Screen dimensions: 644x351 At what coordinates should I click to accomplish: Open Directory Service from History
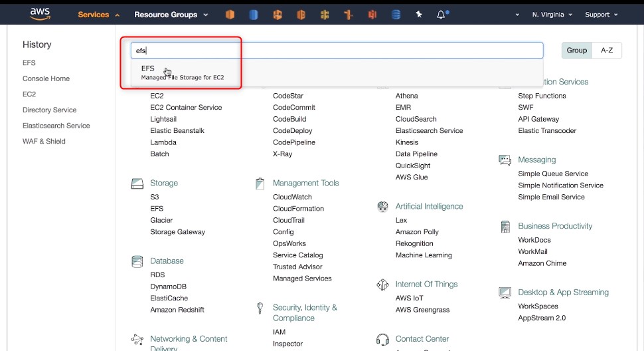(49, 110)
